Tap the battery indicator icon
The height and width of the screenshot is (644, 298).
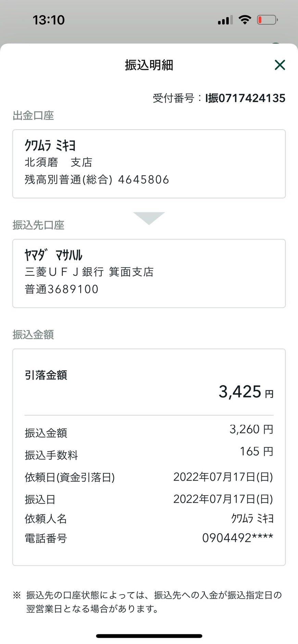click(x=267, y=20)
